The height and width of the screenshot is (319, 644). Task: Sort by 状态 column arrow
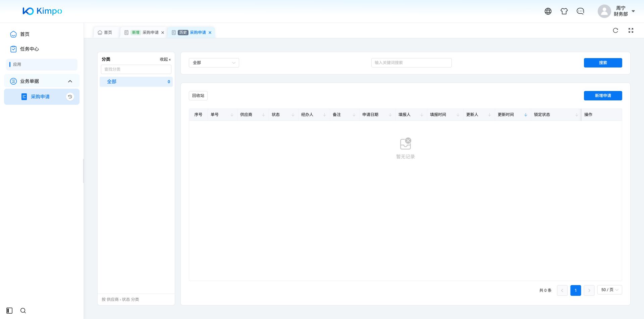point(293,115)
